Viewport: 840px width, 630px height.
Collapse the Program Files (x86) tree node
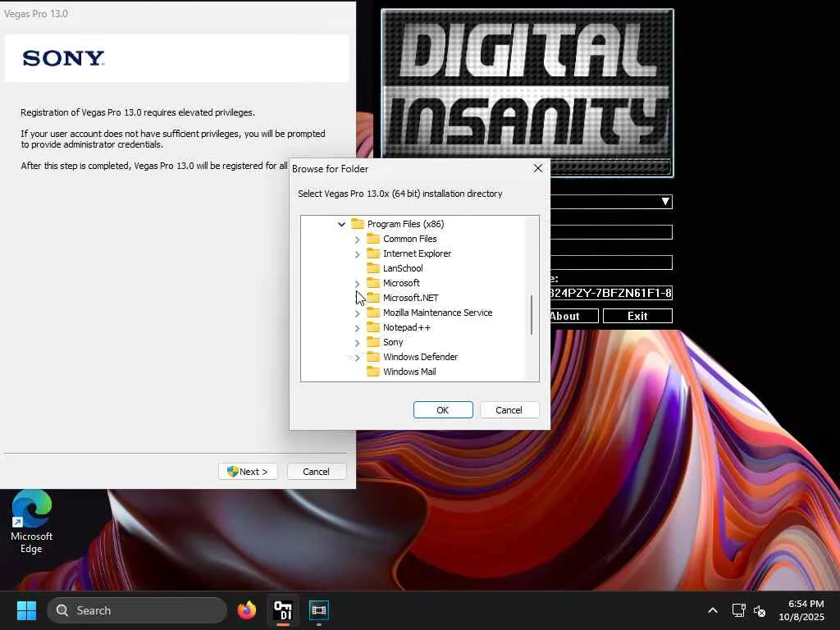coord(342,225)
